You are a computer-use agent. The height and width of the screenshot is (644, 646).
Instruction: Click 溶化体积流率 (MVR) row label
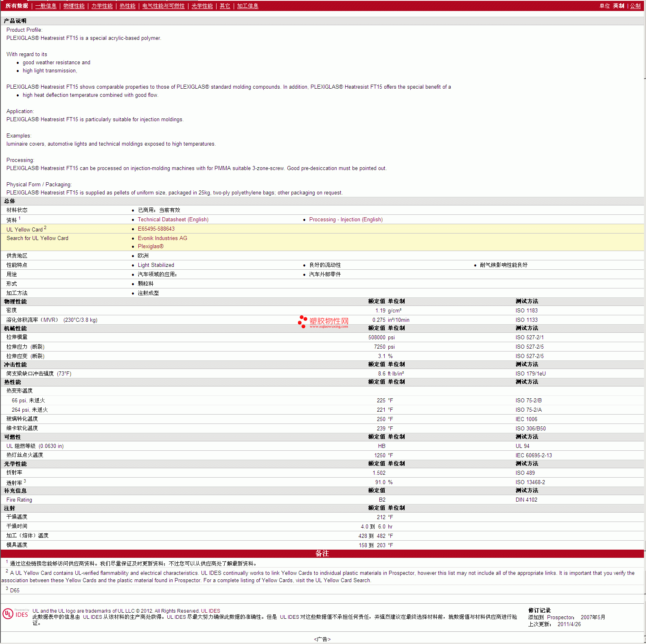point(52,320)
